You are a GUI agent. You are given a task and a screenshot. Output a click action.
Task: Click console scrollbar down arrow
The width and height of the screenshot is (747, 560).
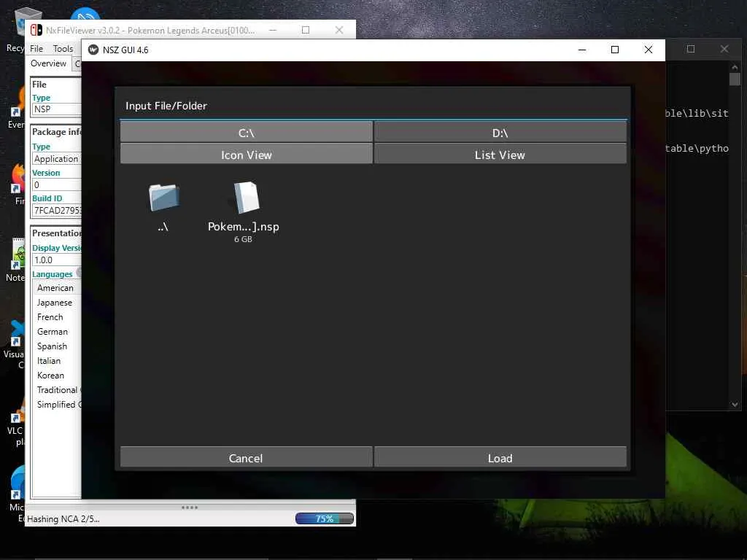[735, 404]
